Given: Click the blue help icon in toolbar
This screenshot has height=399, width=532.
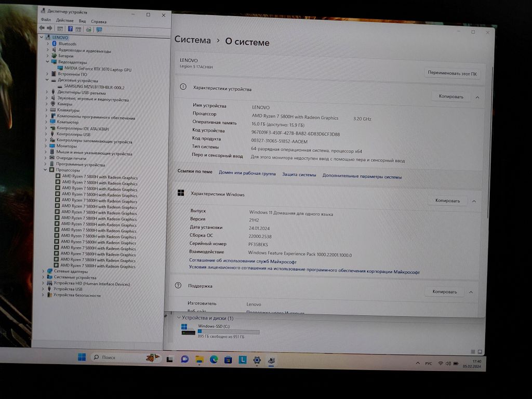Looking at the screenshot, I should (x=70, y=29).
